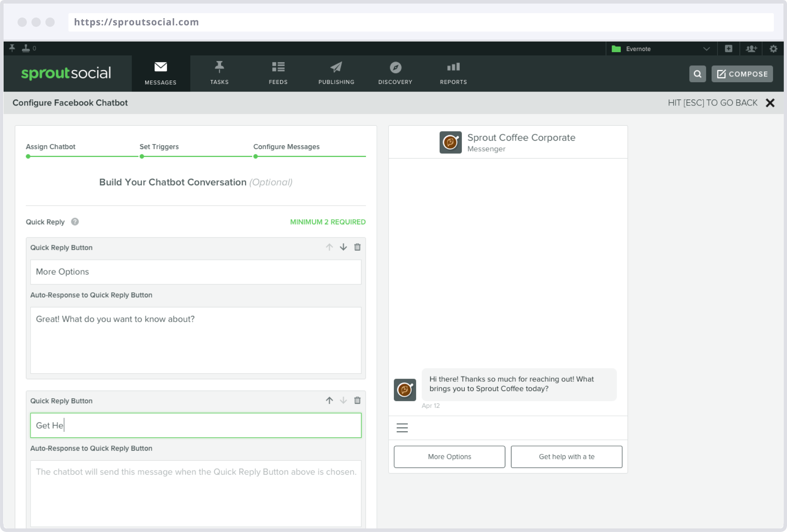Screen dimensions: 787x532
Task: Click the 'Hi there! Thanks so much' message
Action: 519,384
